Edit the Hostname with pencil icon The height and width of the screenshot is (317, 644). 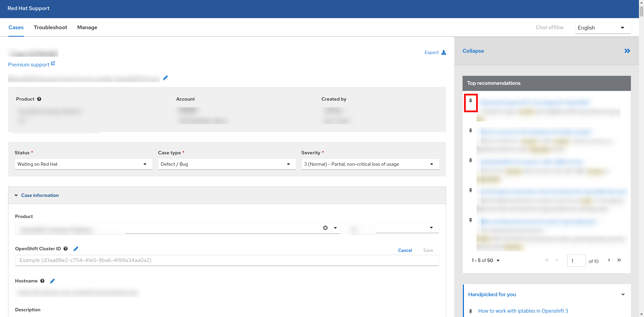pyautogui.click(x=52, y=281)
